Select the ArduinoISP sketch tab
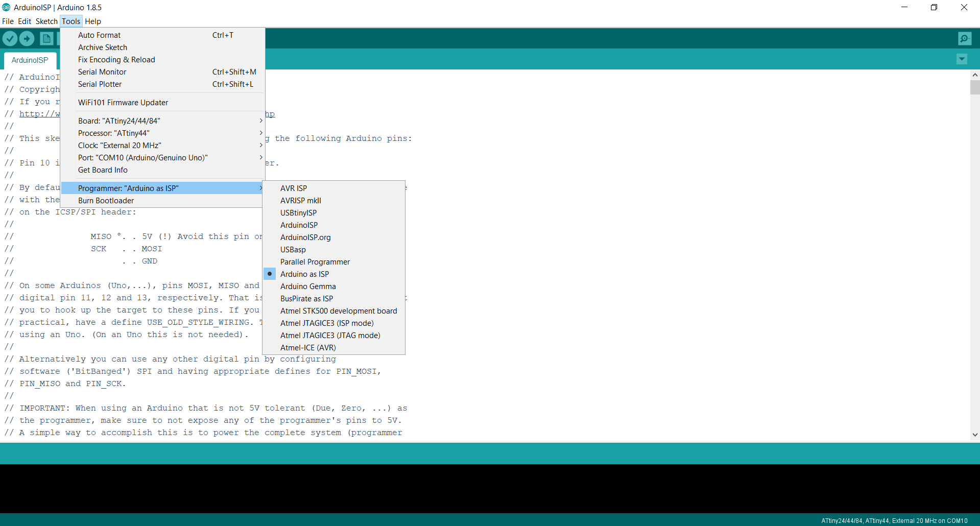 [x=30, y=60]
